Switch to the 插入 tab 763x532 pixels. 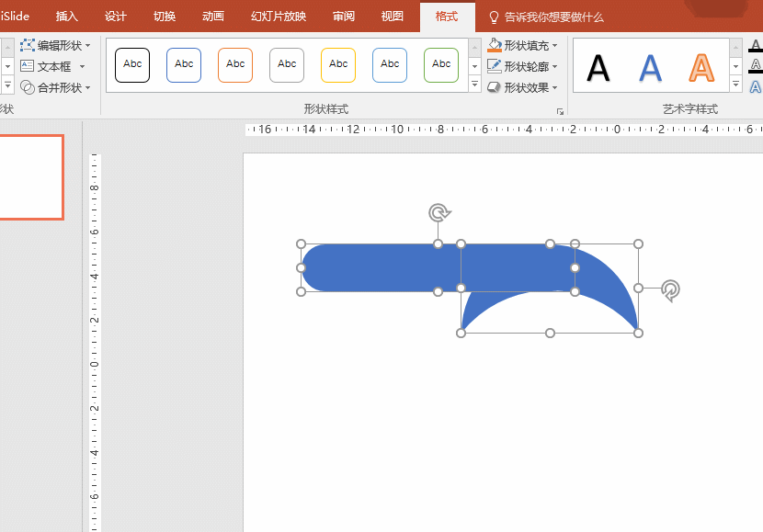pyautogui.click(x=67, y=17)
